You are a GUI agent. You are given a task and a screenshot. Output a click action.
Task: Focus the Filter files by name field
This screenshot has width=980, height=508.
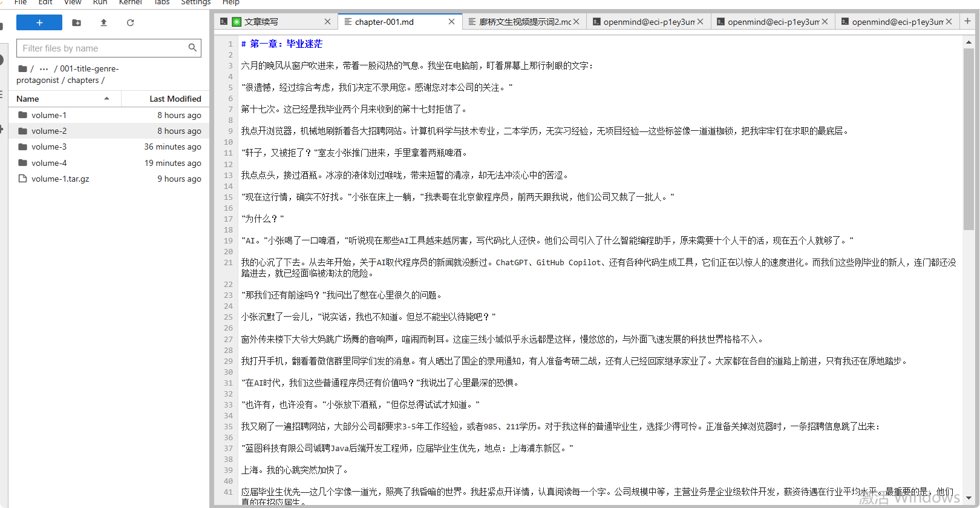coord(109,48)
